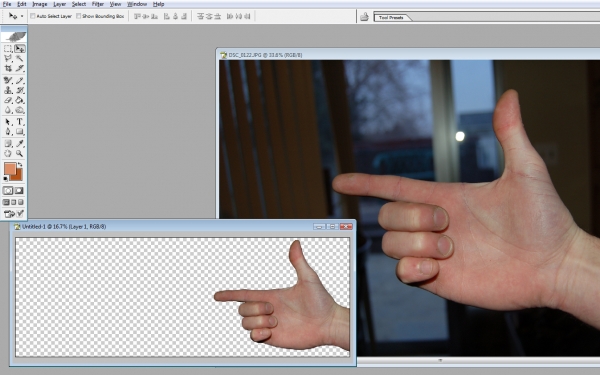Open the Image menu
Viewport: 600px width, 375px height.
pyautogui.click(x=40, y=4)
